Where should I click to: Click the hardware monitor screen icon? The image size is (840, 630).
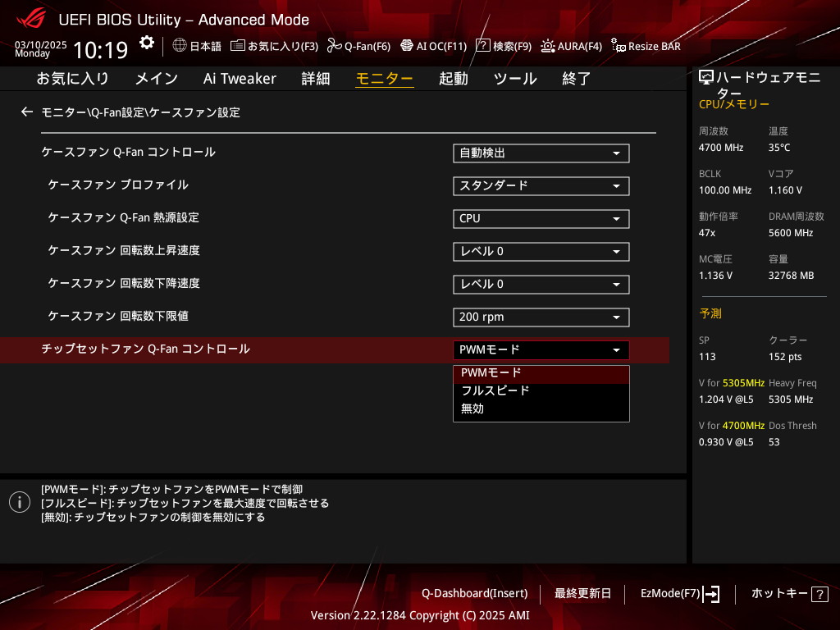[x=706, y=78]
